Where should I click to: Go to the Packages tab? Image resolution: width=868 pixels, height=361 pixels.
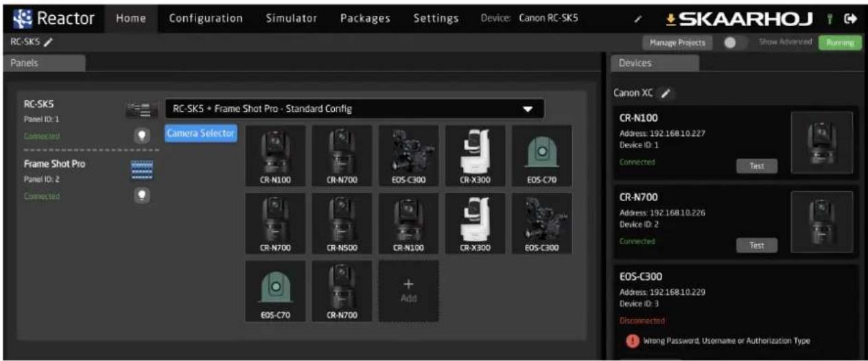click(x=365, y=18)
